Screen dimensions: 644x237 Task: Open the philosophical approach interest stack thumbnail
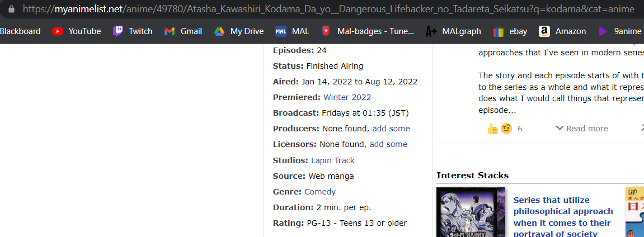coord(471,212)
